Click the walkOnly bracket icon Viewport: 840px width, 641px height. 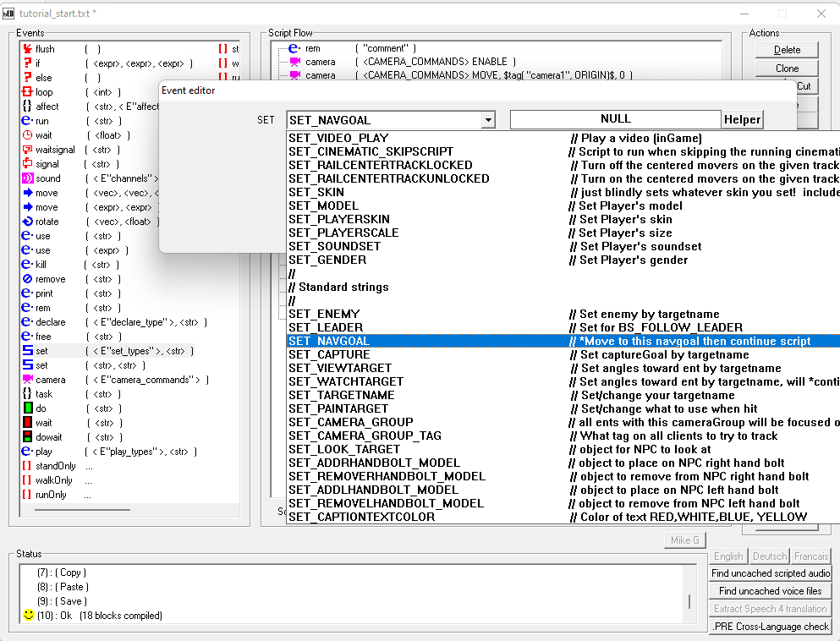click(27, 480)
